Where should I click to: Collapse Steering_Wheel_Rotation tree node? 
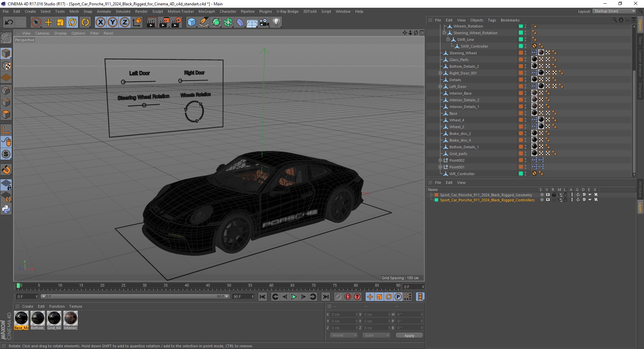pyautogui.click(x=444, y=33)
